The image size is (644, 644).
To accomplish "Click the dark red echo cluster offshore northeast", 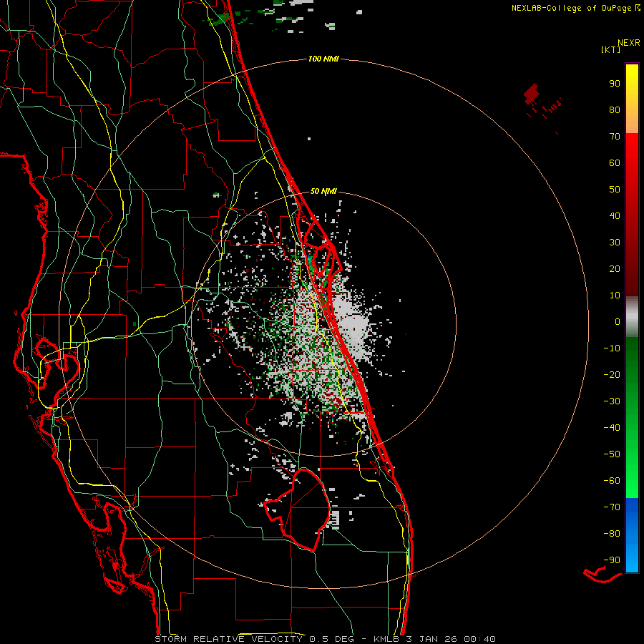I will [x=532, y=94].
